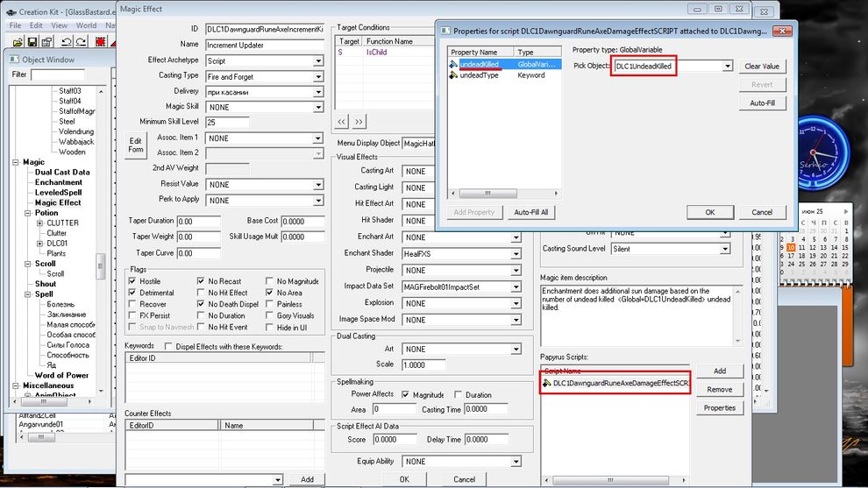Click the DLC1DawnguardRuneAxeDamageEffect script icon

pyautogui.click(x=546, y=384)
